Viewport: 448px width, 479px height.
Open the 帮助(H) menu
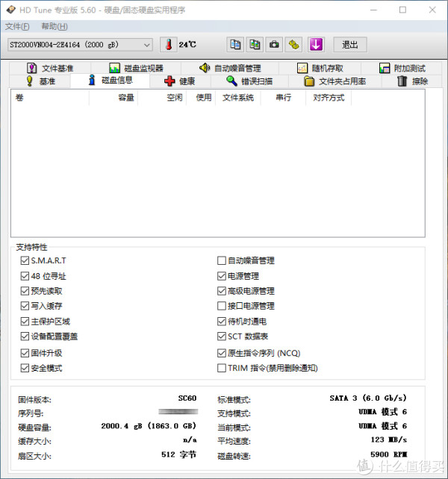tap(54, 26)
